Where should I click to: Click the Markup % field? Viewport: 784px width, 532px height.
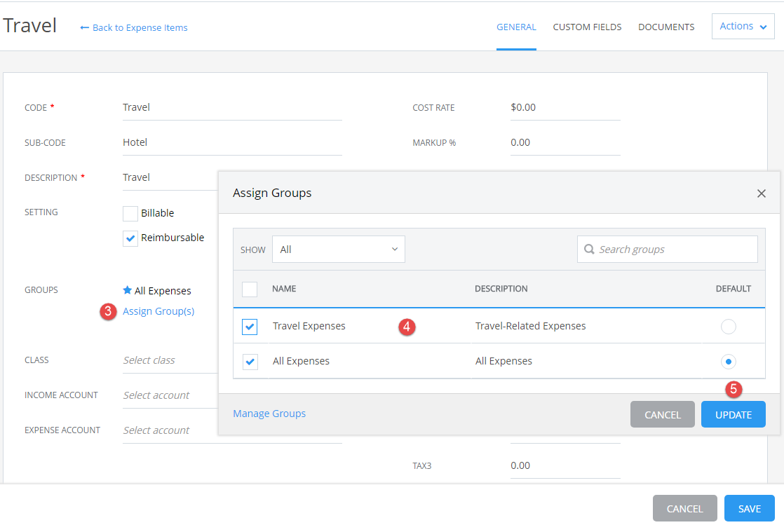[x=565, y=142]
